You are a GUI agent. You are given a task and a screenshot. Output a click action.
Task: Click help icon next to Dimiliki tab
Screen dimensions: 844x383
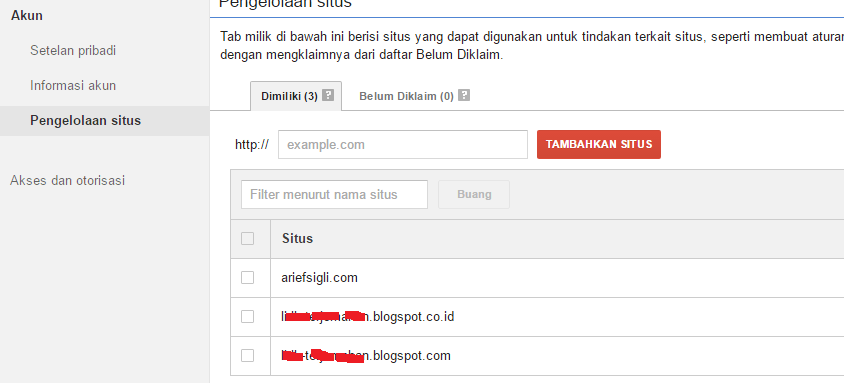pyautogui.click(x=328, y=96)
